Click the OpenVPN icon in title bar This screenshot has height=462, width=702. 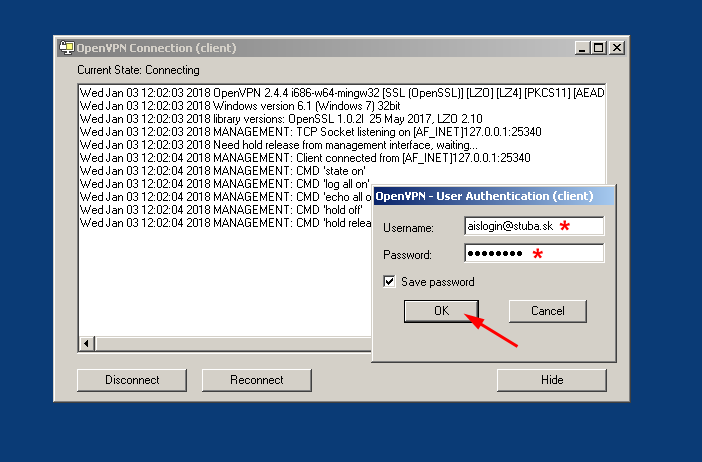(x=67, y=47)
